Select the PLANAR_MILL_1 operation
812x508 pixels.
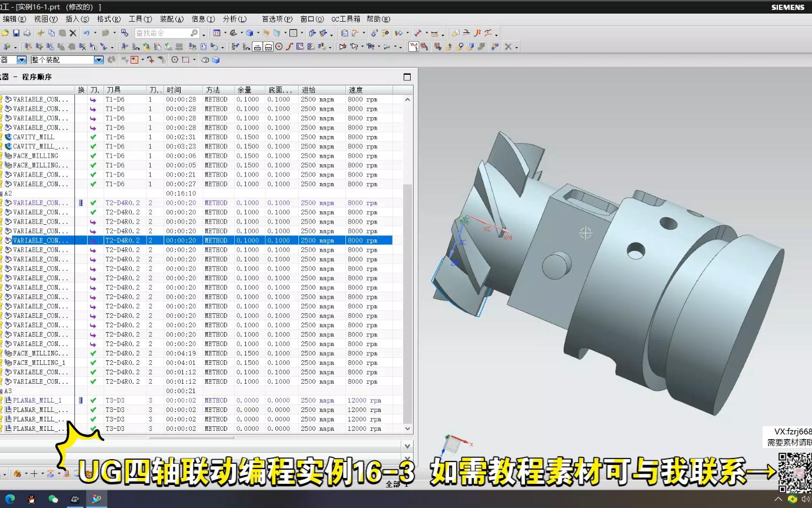pyautogui.click(x=37, y=400)
